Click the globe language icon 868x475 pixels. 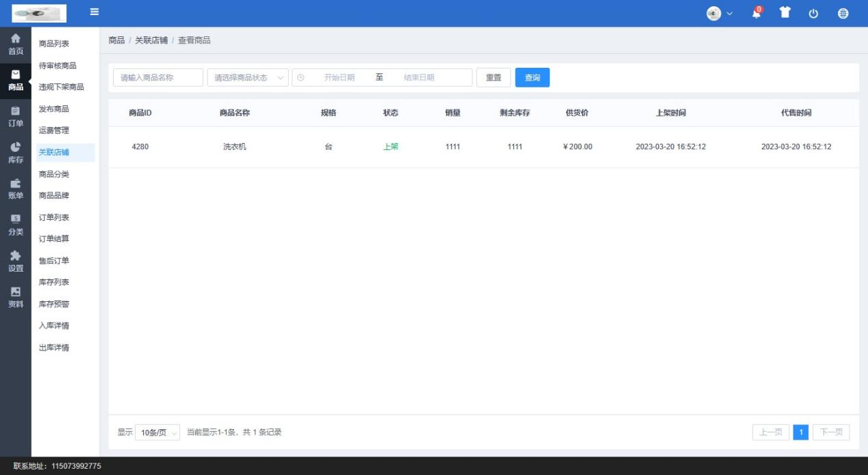[x=843, y=14]
